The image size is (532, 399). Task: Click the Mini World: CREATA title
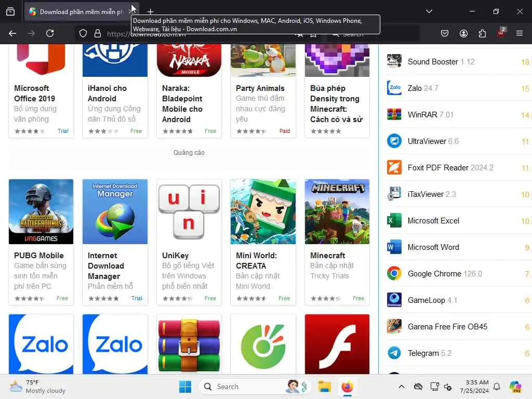pyautogui.click(x=256, y=261)
